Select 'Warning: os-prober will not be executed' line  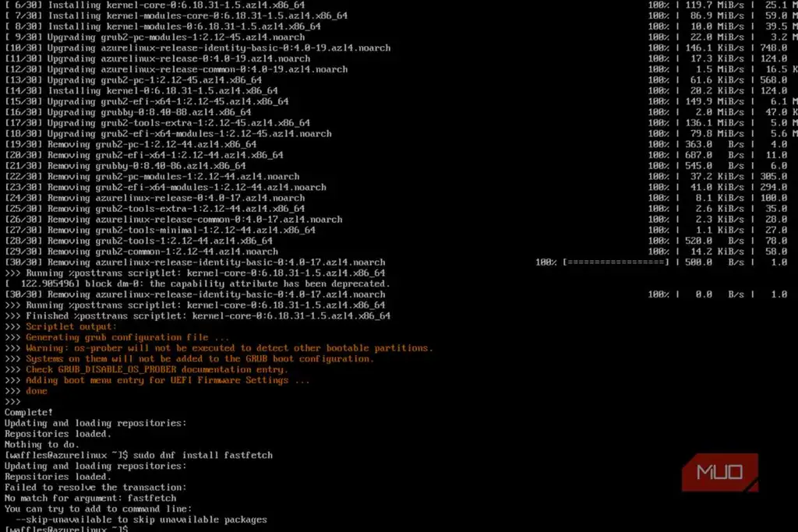[x=230, y=348]
